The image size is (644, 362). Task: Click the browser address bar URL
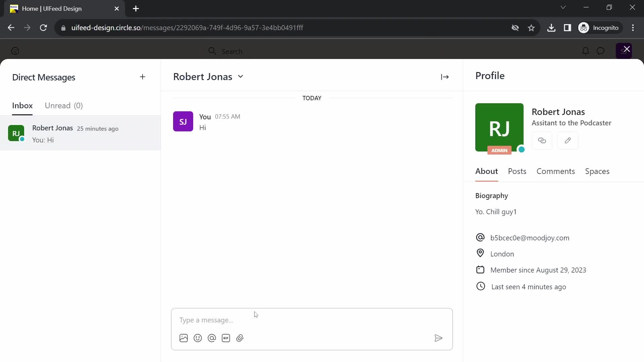(187, 28)
